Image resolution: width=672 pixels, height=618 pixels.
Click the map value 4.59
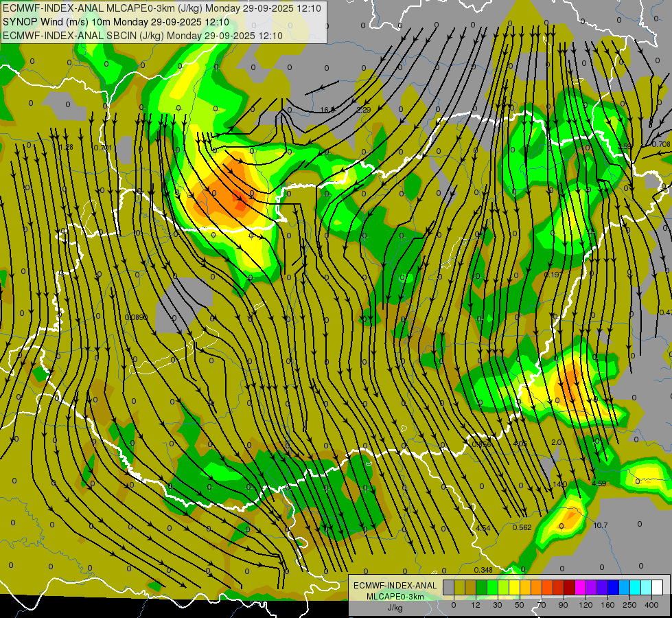599,483
